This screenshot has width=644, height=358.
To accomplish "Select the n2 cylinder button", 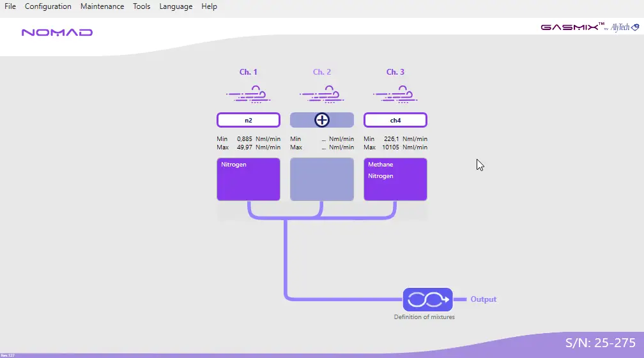I will [249, 120].
